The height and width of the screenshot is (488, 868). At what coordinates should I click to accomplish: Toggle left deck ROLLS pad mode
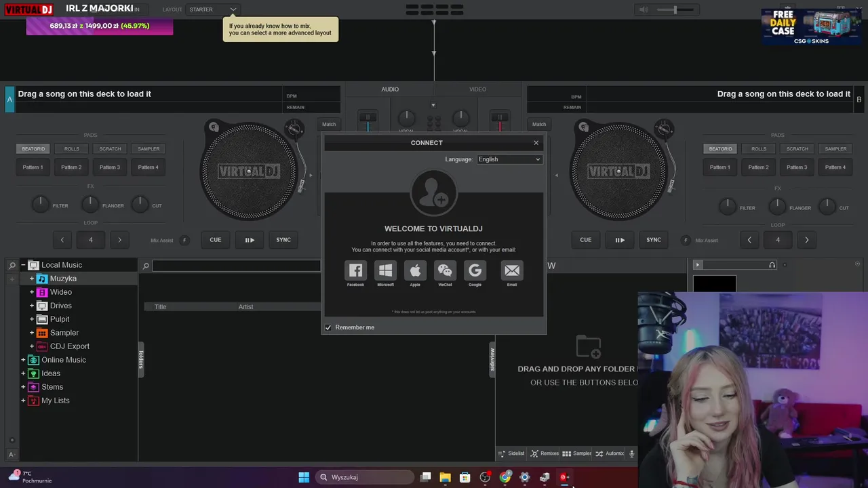[x=72, y=148]
